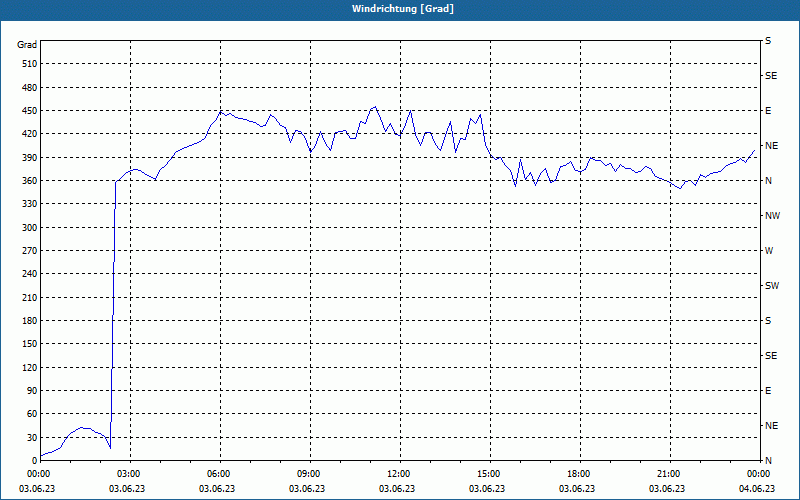Select the 240 degree axis label
Viewport: 800px width, 500px height.
29,274
